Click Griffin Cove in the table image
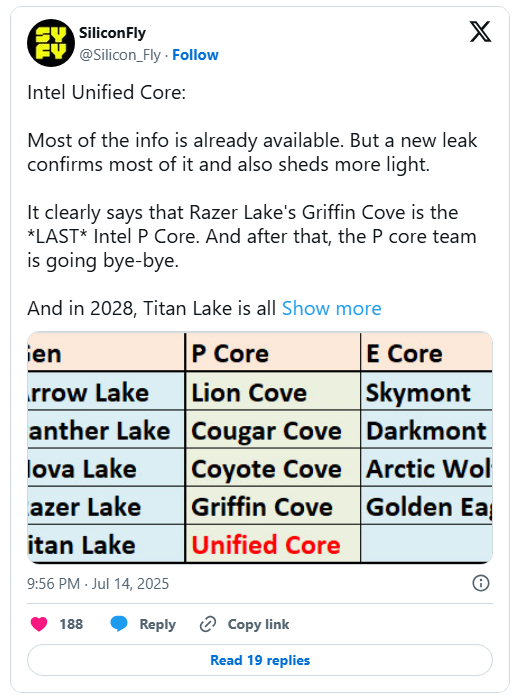 click(x=262, y=507)
